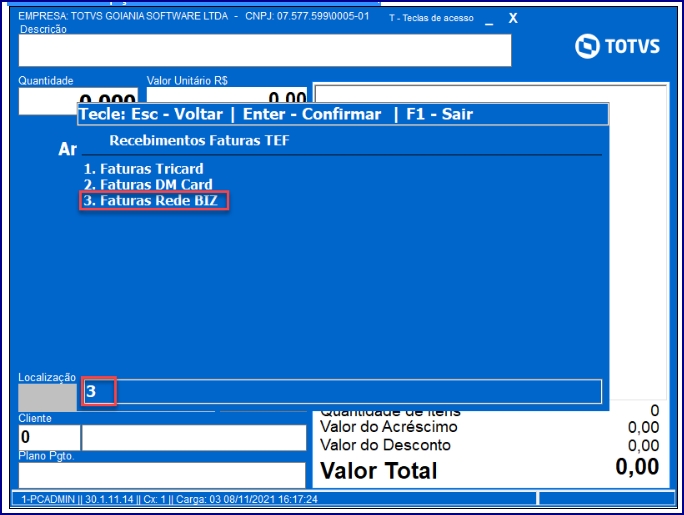684x515 pixels.
Task: Click the Recebimentos Faturas TEF heading
Action: 199,140
